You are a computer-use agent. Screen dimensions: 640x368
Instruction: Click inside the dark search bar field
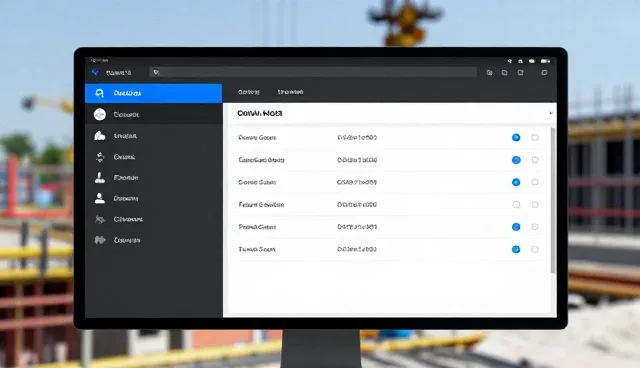coord(313,72)
